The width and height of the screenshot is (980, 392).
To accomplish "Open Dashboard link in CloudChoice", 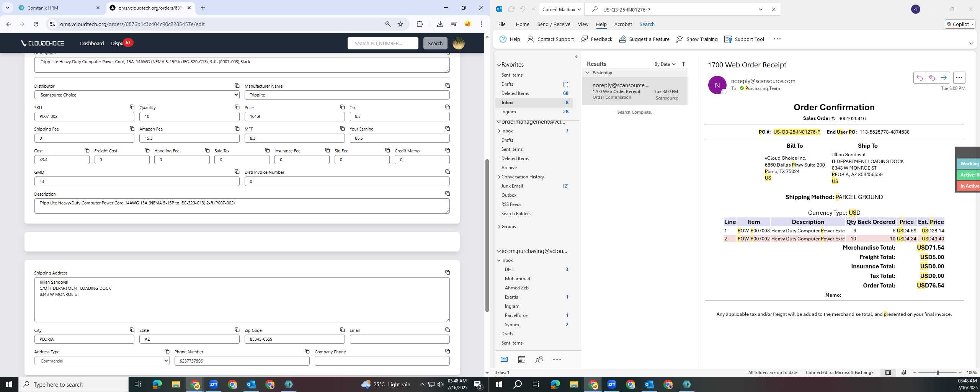I will 92,43.
